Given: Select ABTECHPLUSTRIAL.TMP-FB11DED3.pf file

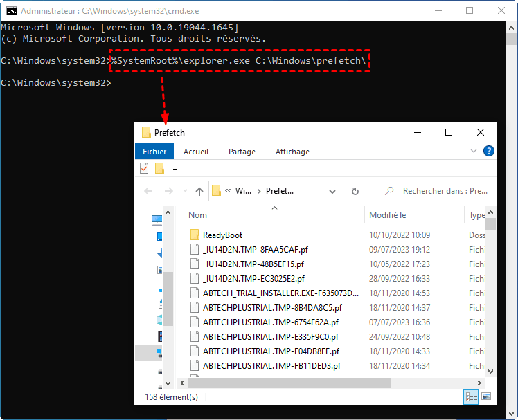Looking at the screenshot, I should pyautogui.click(x=271, y=366).
